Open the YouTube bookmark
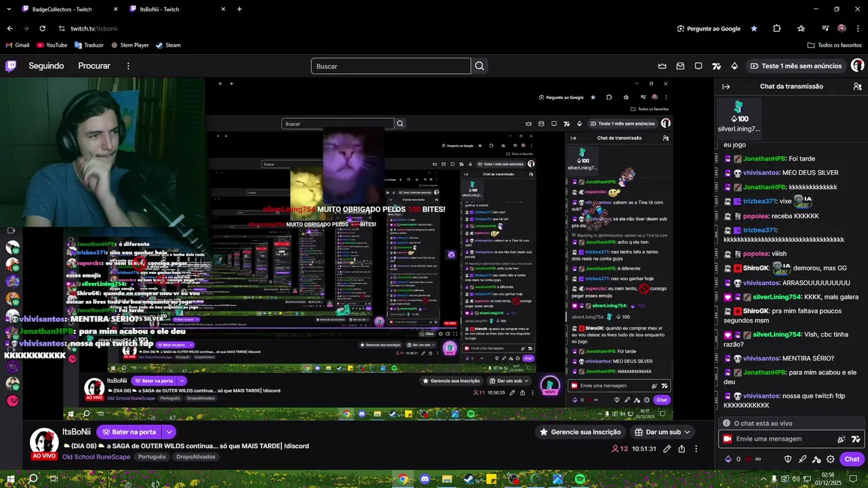Screen dimensions: 868x488 coord(52,45)
